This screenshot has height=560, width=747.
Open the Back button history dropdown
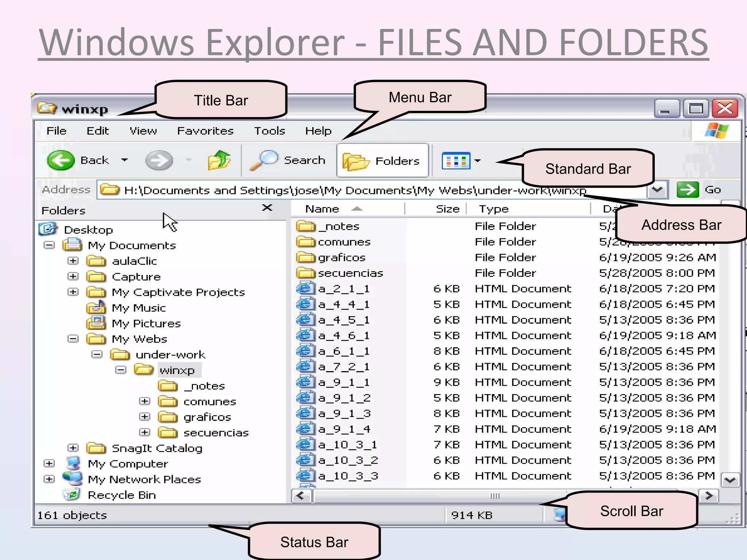124,160
